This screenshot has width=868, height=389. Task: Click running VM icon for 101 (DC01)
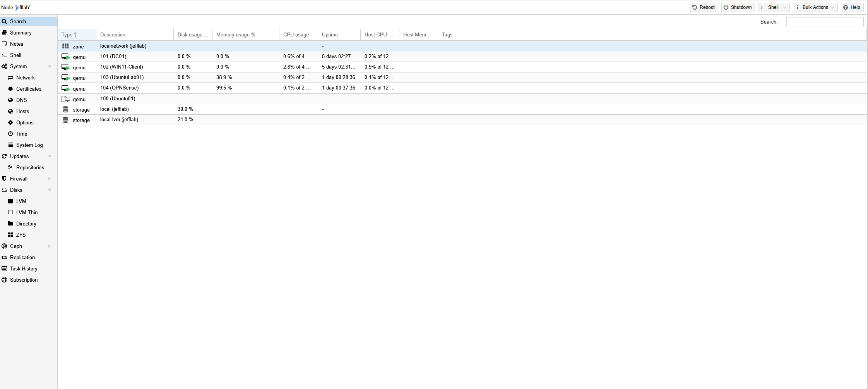pos(66,57)
